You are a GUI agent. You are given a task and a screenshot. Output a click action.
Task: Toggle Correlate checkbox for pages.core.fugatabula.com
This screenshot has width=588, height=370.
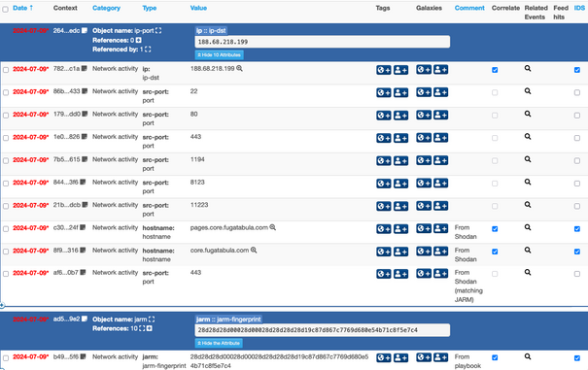click(x=495, y=228)
